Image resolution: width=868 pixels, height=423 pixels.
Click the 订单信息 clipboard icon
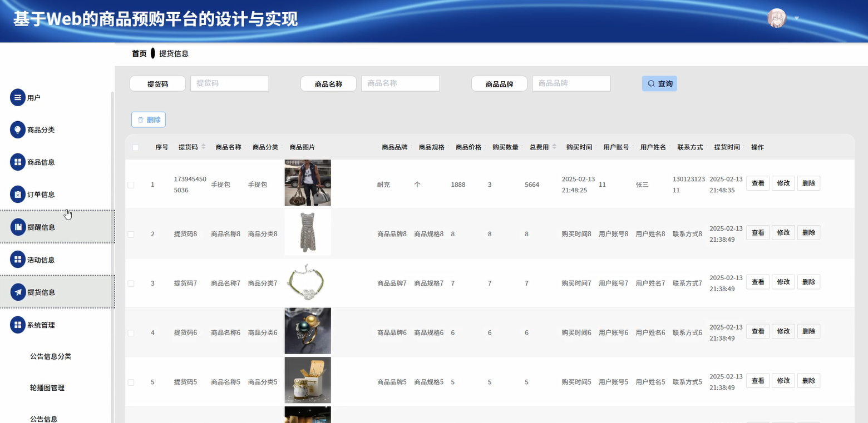point(18,194)
